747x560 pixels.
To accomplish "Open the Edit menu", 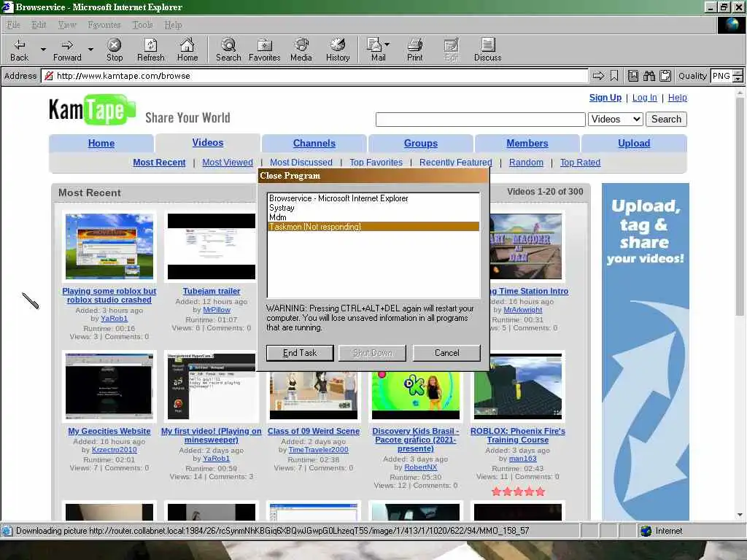I will [39, 25].
